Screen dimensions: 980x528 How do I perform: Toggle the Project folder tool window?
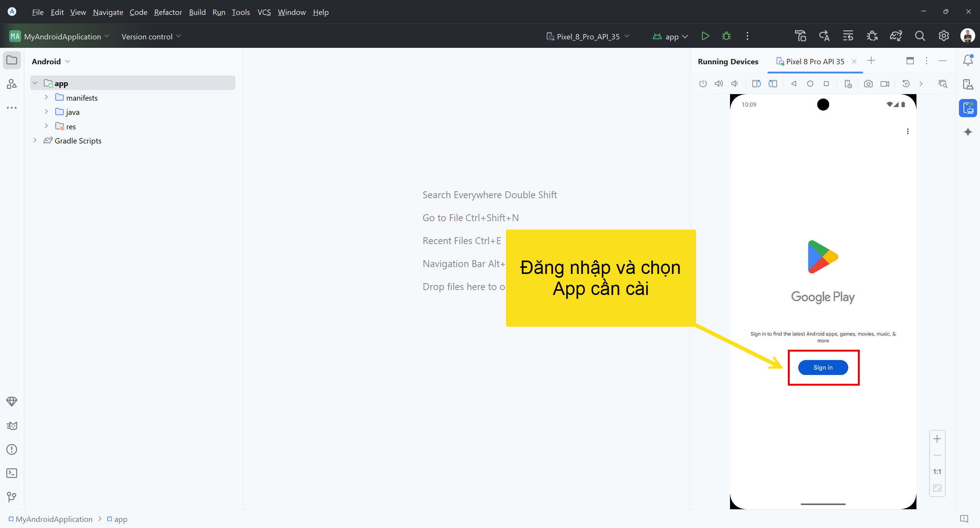coord(12,60)
